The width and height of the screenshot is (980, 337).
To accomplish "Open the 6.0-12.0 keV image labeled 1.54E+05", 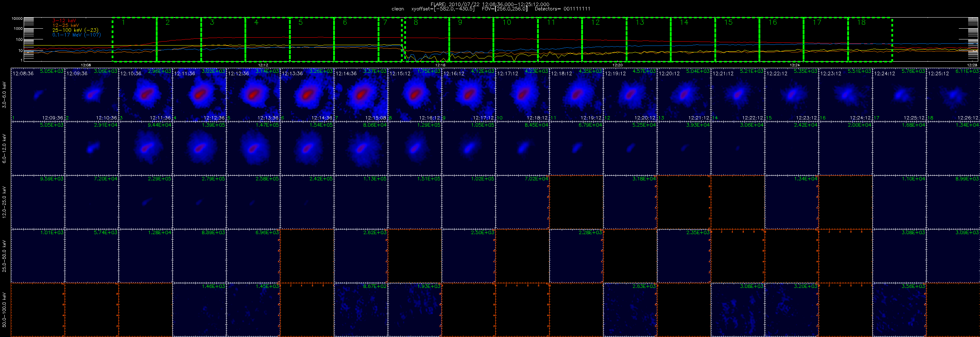I will tap(307, 148).
